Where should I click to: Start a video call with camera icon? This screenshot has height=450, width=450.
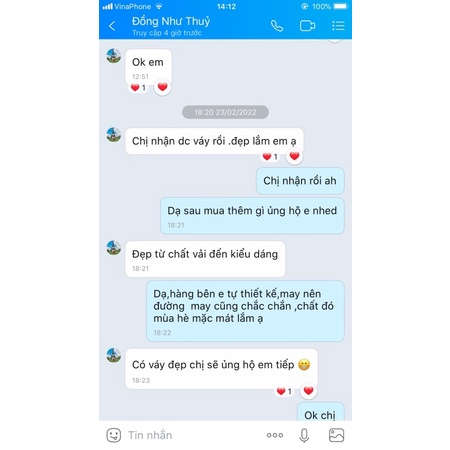click(x=307, y=26)
